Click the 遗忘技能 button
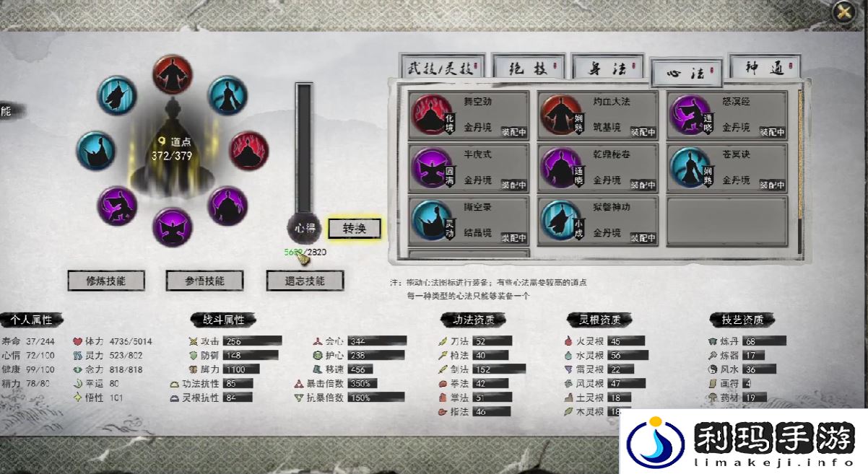The width and height of the screenshot is (868, 474). pos(305,281)
